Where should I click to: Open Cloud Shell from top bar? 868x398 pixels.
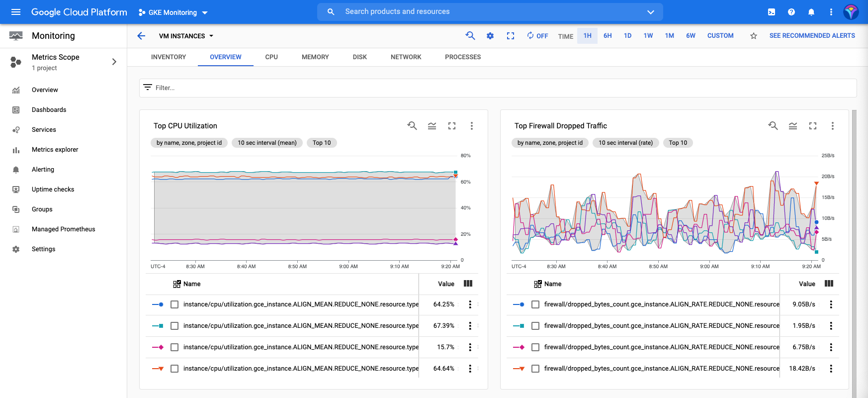pos(772,12)
